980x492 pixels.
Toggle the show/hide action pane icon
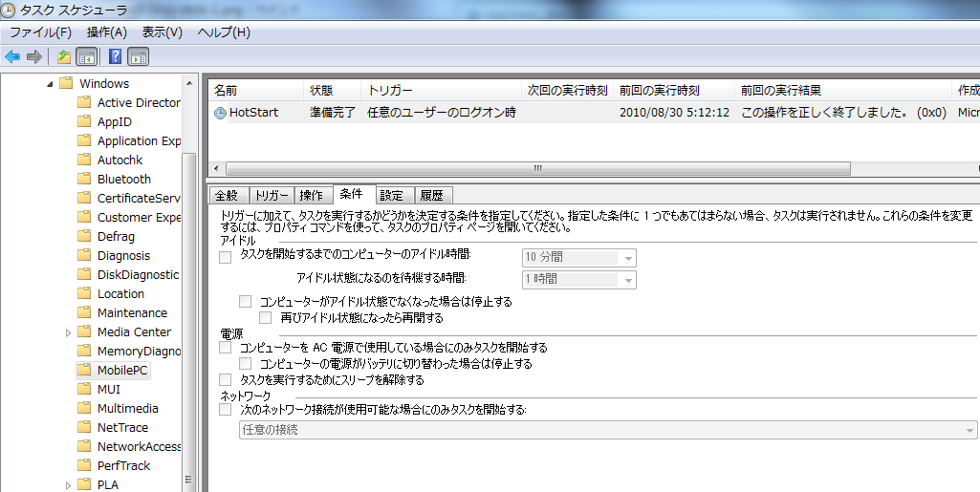[x=139, y=56]
